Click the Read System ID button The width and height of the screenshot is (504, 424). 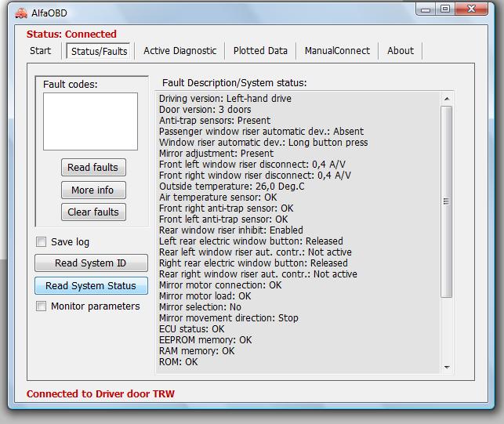pyautogui.click(x=91, y=263)
